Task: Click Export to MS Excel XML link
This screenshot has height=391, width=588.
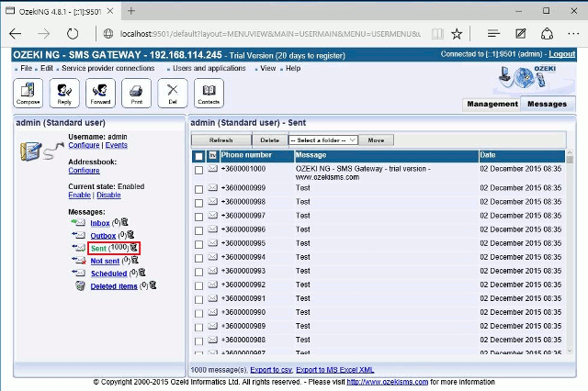Action: click(334, 370)
